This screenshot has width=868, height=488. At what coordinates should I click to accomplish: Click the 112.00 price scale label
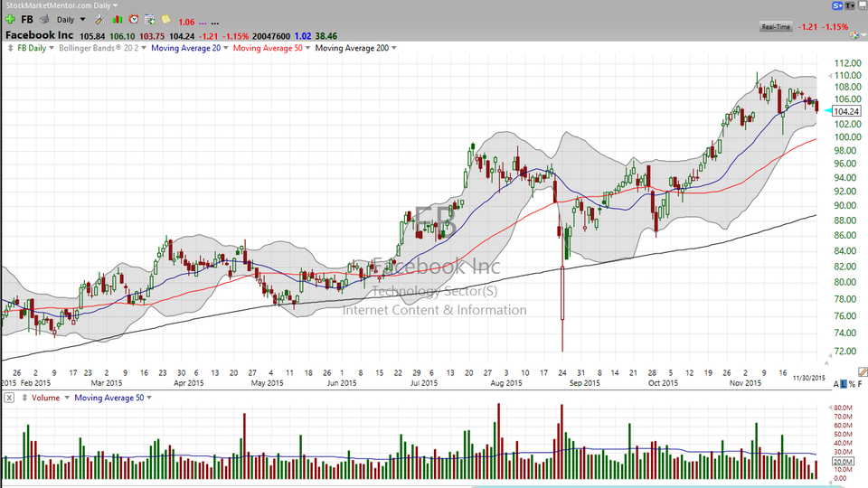848,63
